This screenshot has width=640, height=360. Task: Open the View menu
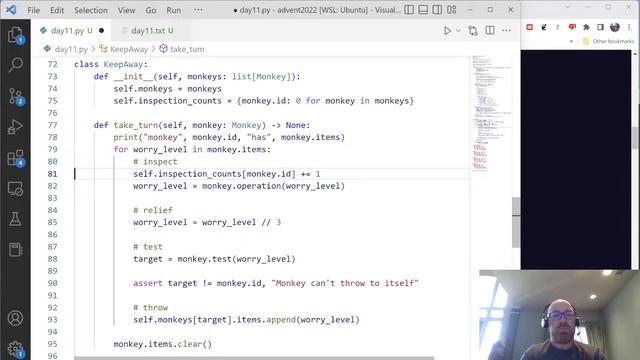click(127, 10)
